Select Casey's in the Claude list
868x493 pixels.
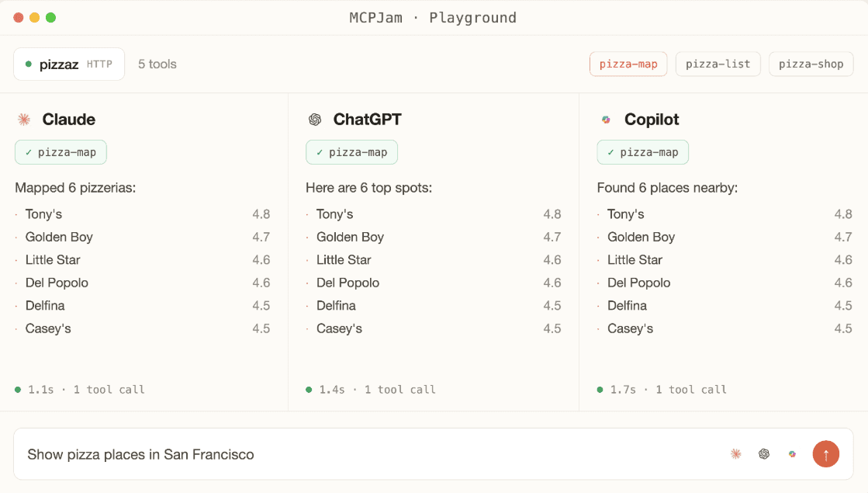48,328
